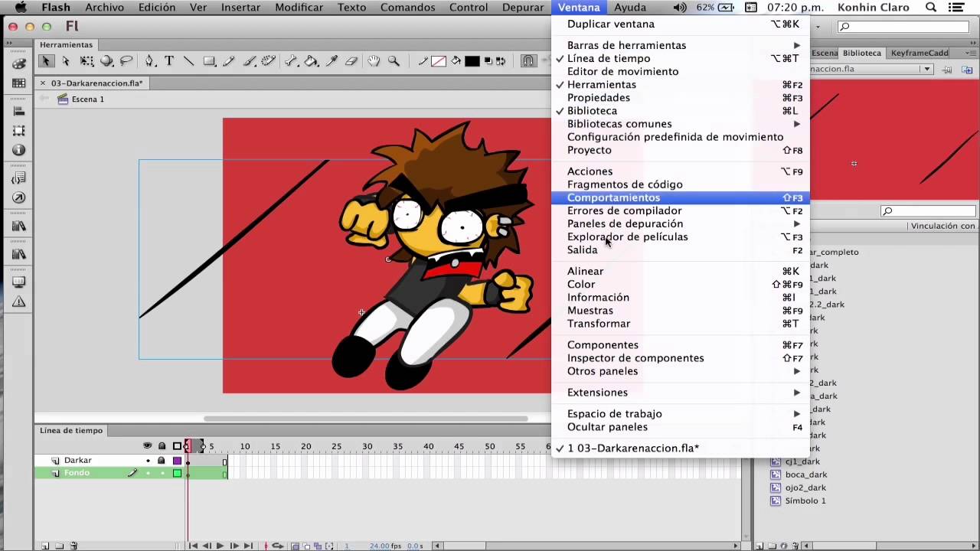Select the Lasso tool
Image resolution: width=980 pixels, height=551 pixels.
click(127, 61)
